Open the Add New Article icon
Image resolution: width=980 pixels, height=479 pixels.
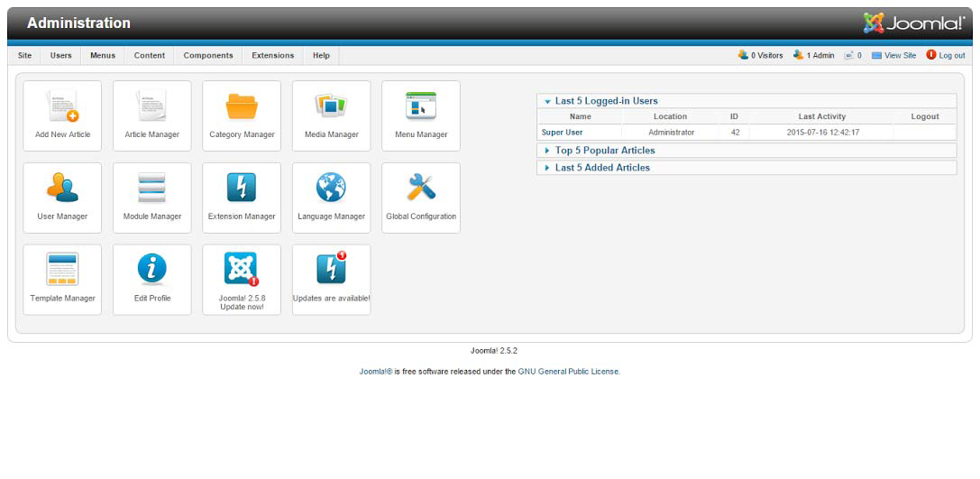tap(63, 106)
